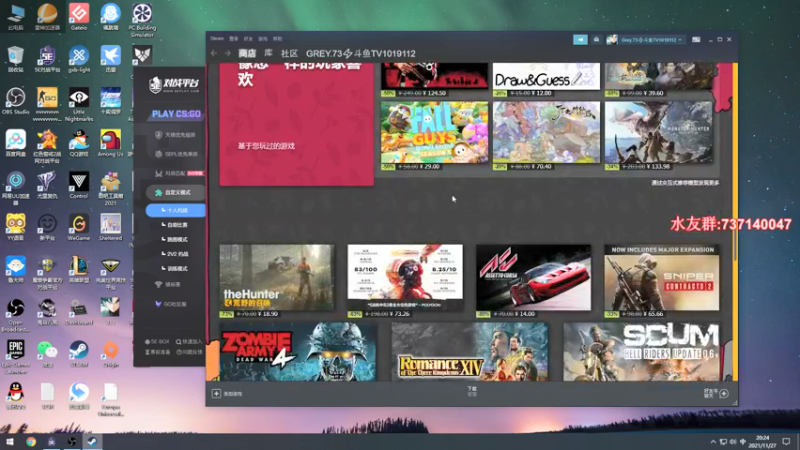Open the Little Nightmares desktop icon

click(79, 104)
